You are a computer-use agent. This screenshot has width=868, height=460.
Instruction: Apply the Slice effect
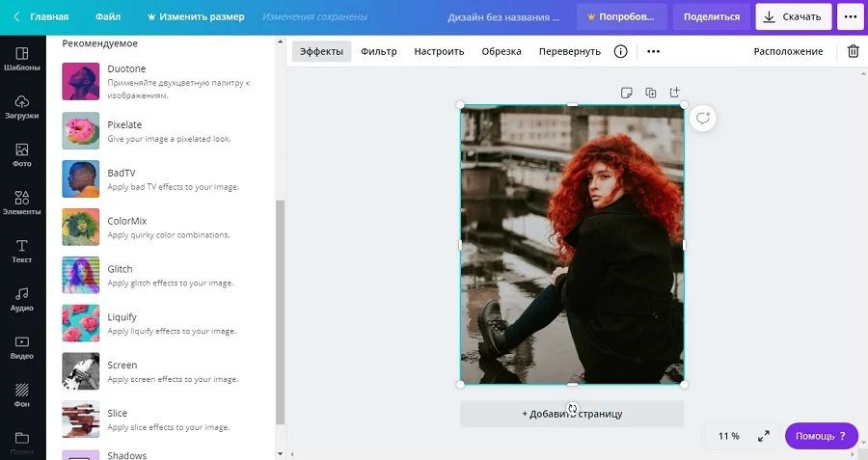(x=160, y=419)
